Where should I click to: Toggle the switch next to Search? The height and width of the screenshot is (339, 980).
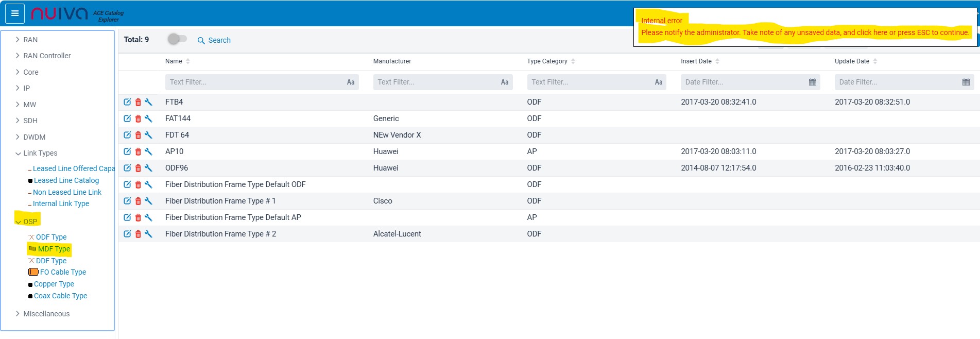coord(177,39)
